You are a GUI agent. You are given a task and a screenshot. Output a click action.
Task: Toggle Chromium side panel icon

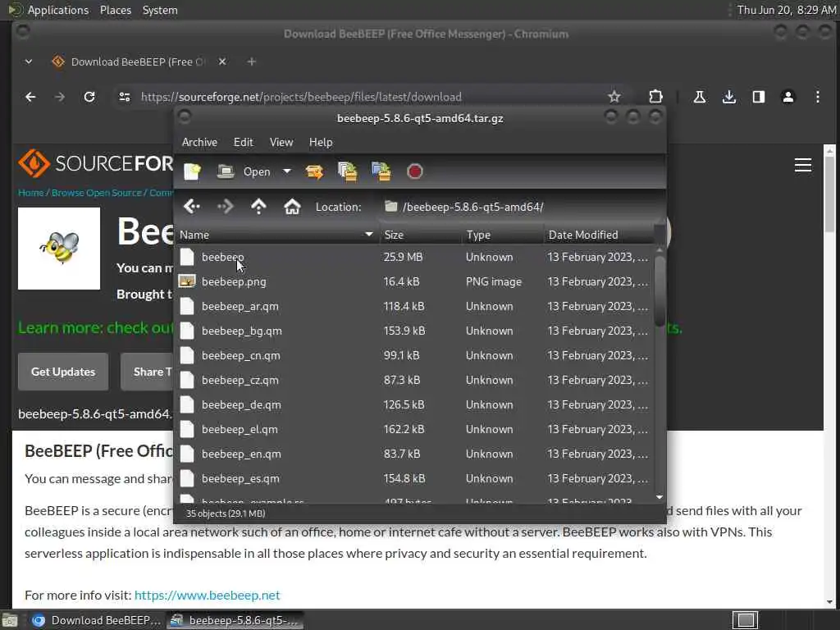759,97
